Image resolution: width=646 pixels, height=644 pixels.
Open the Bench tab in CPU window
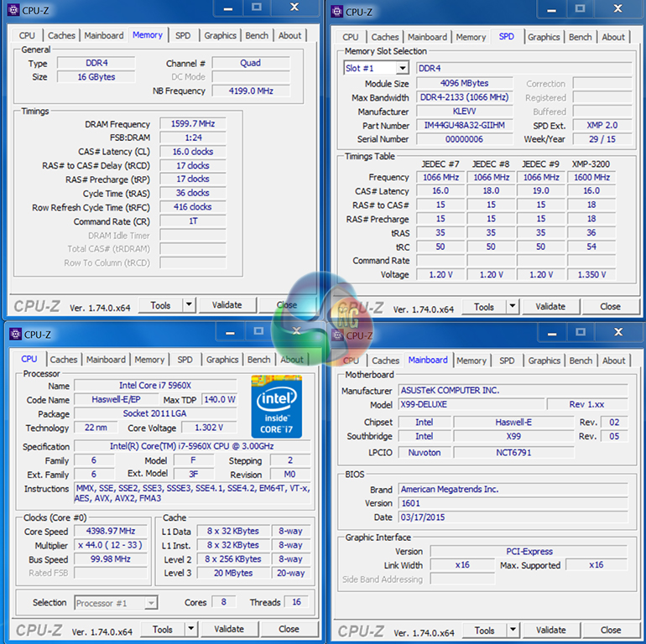258,360
